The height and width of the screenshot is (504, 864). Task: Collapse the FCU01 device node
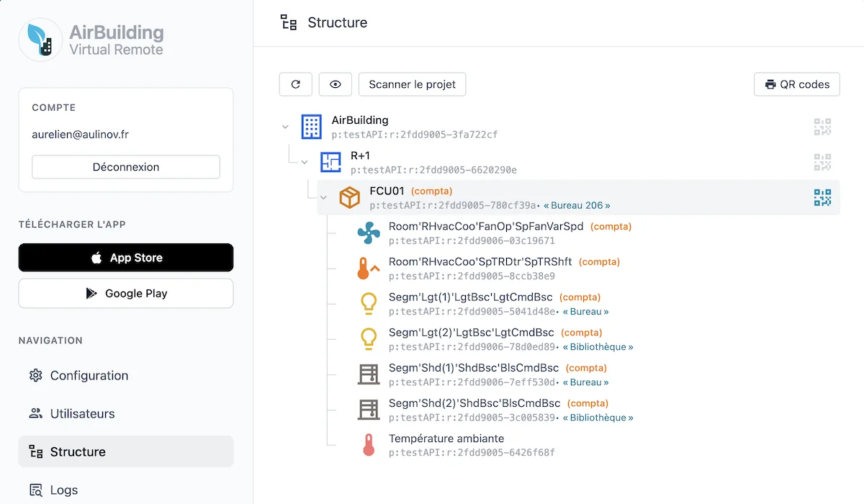click(324, 197)
